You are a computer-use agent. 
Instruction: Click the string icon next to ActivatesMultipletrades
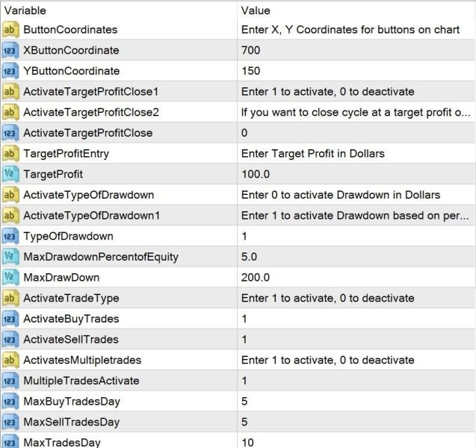(x=10, y=360)
